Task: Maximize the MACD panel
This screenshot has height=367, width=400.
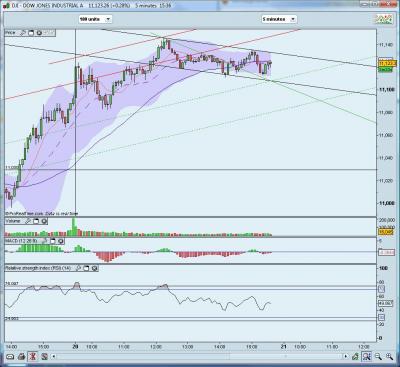Action: [53, 241]
